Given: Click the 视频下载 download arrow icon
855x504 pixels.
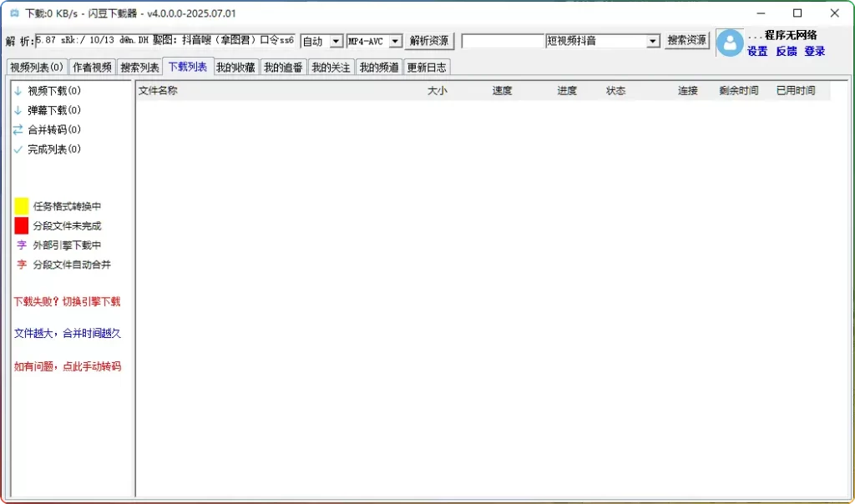Looking at the screenshot, I should (x=18, y=91).
